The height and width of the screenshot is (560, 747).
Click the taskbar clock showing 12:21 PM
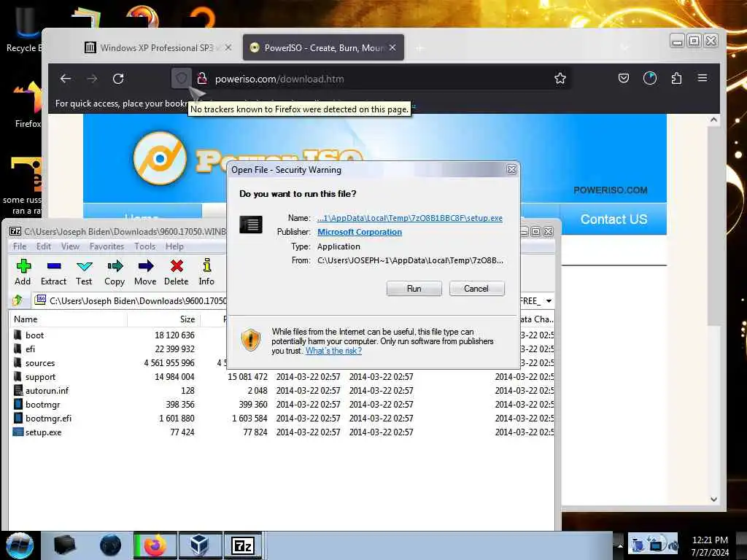pos(710,545)
